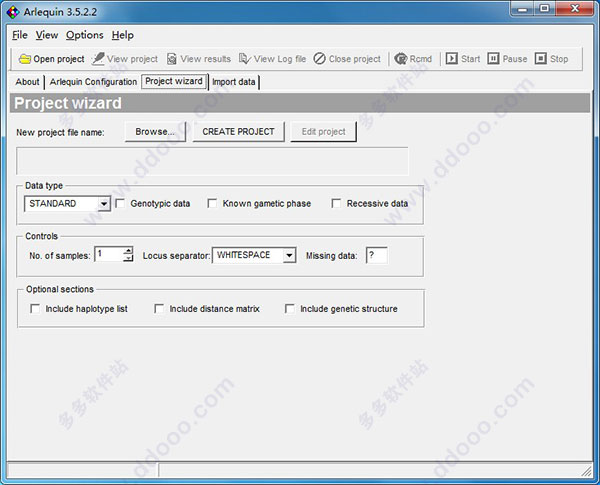Switch to Arlequin Configuration tab
This screenshot has height=485, width=600.
[x=93, y=82]
